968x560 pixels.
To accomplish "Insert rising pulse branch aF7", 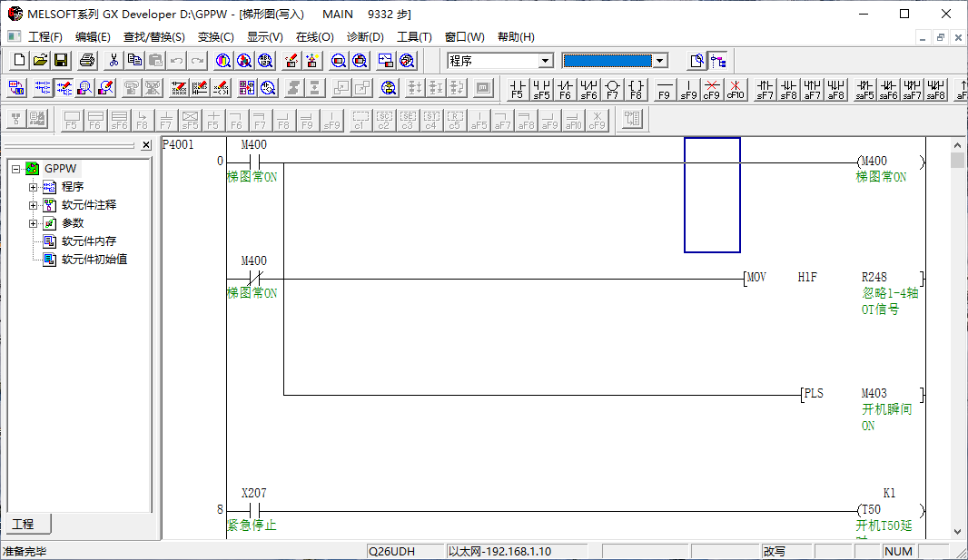I will (x=813, y=89).
